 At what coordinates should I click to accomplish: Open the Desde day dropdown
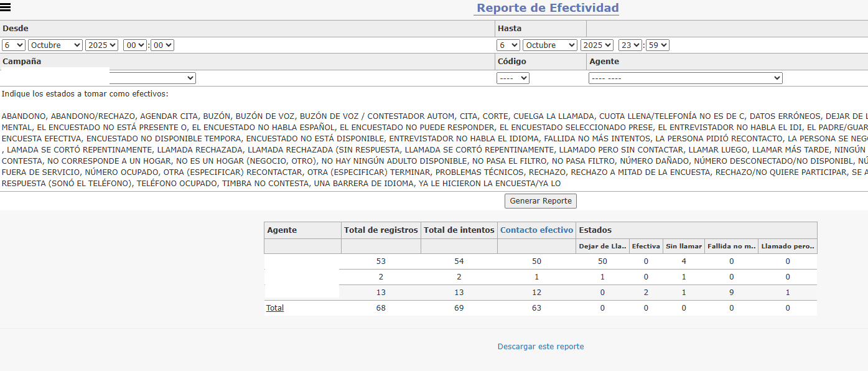point(13,45)
